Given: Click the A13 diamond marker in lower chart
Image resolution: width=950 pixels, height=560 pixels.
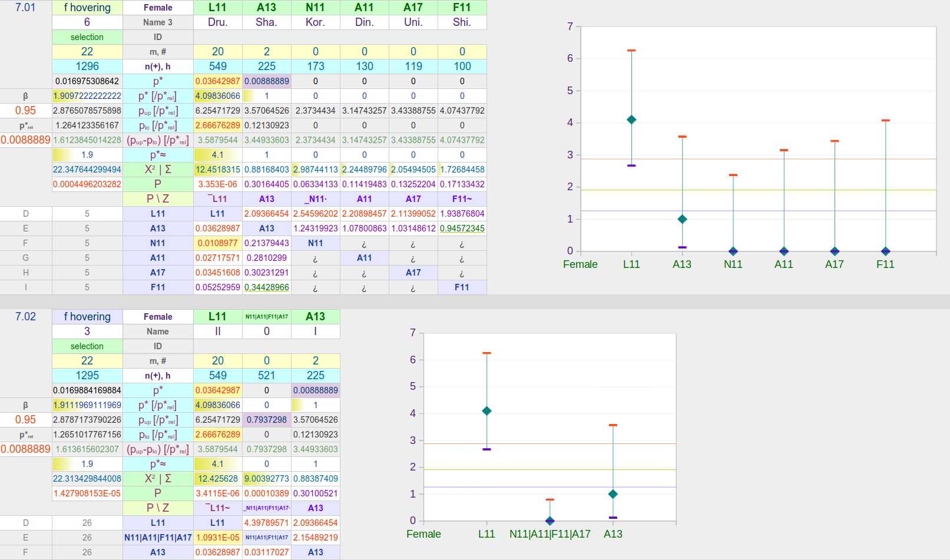Looking at the screenshot, I should (613, 494).
